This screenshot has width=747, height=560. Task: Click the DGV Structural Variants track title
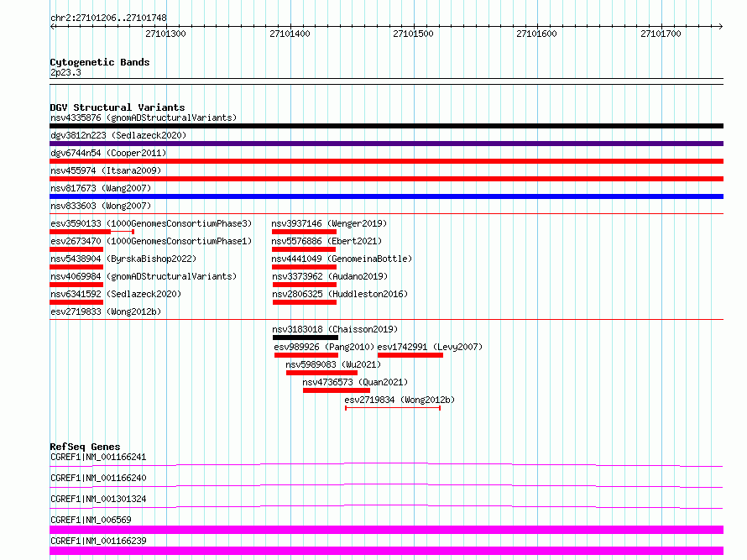[118, 107]
